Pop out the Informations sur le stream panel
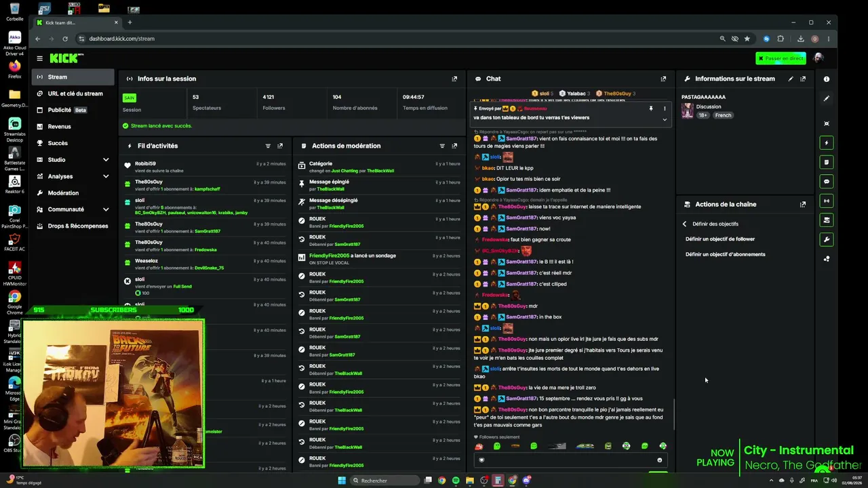This screenshot has width=868, height=488. (x=803, y=79)
